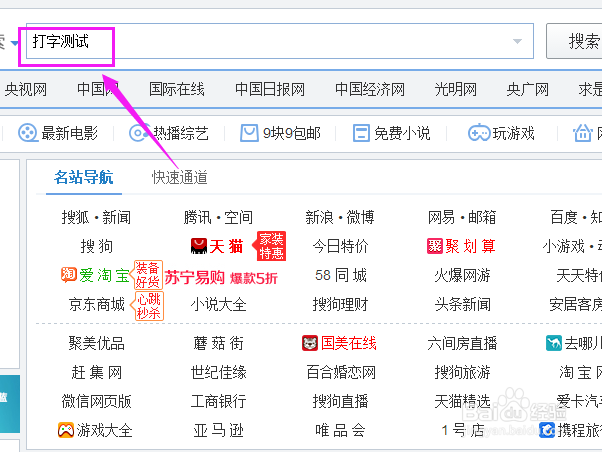Image resolution: width=602 pixels, height=452 pixels.
Task: Click the film reel icon for 最新电影
Action: coord(28,133)
